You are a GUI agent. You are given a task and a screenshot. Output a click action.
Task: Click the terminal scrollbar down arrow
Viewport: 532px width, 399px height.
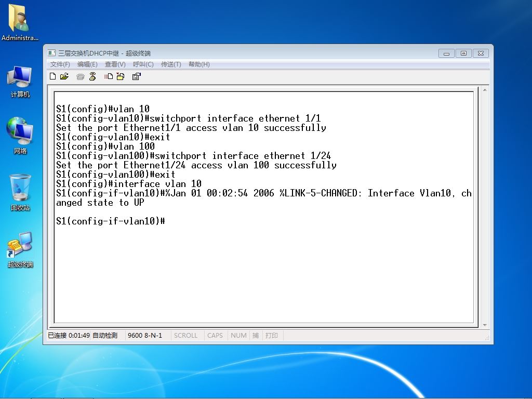(x=485, y=325)
